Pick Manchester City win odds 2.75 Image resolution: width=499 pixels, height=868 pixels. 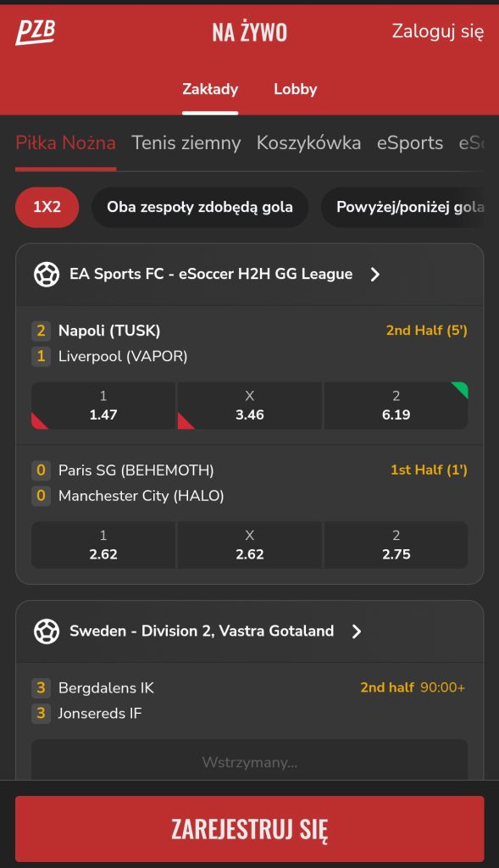pyautogui.click(x=396, y=545)
